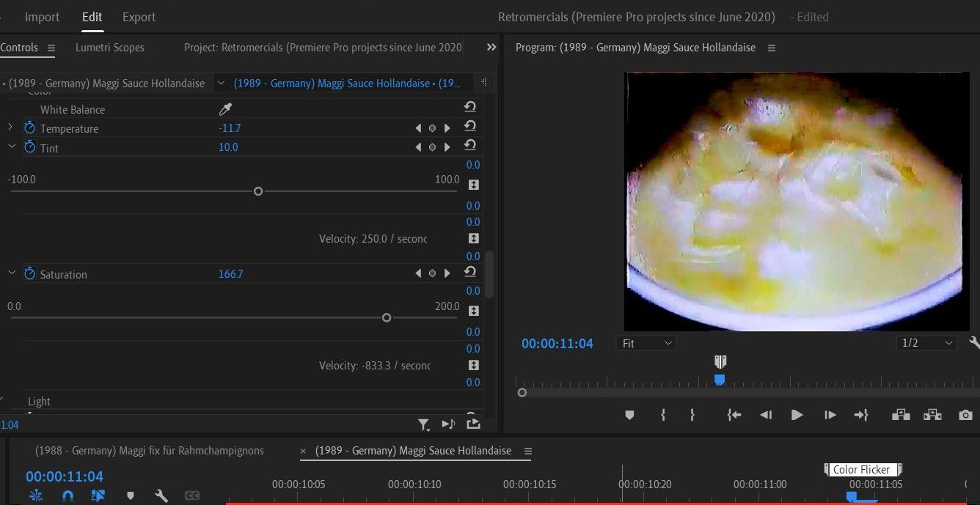980x505 pixels.
Task: Click the Filter Properties funnel icon
Action: pos(424,424)
